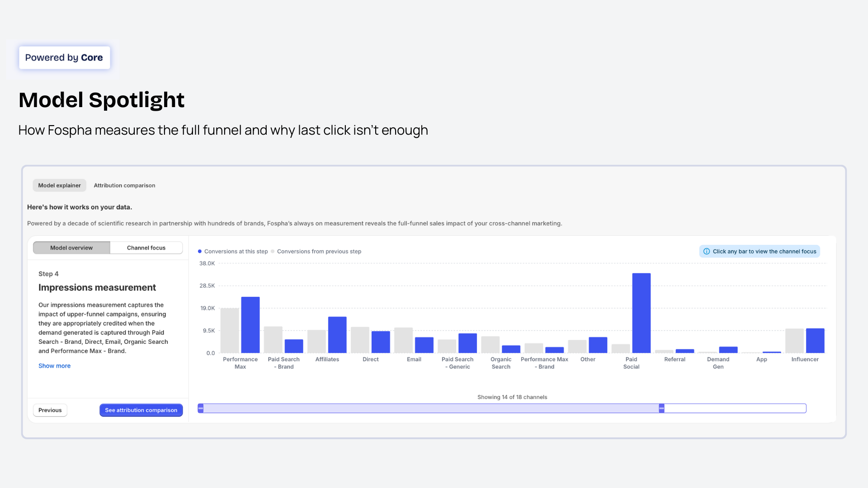Click the right handle of the channel range slider
Viewport: 868px width, 488px height.
[662, 408]
